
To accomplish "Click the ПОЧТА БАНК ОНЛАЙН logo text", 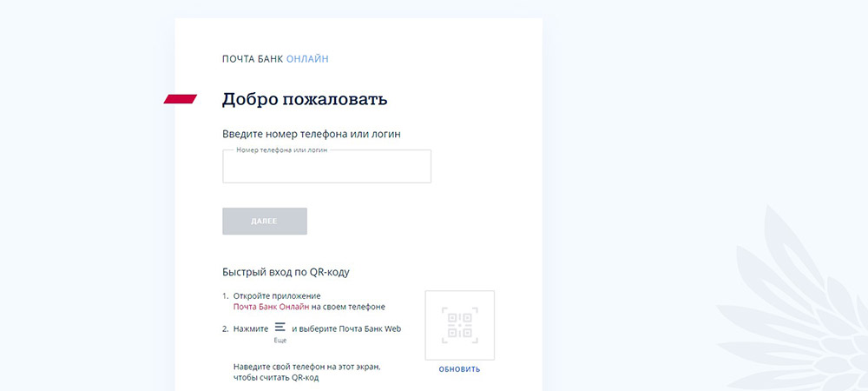I will 275,59.
